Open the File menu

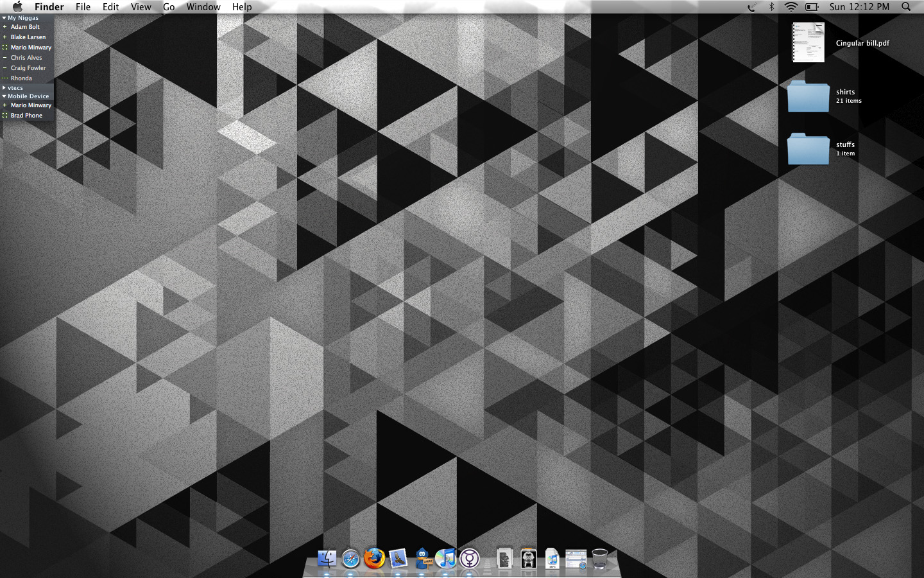point(83,6)
